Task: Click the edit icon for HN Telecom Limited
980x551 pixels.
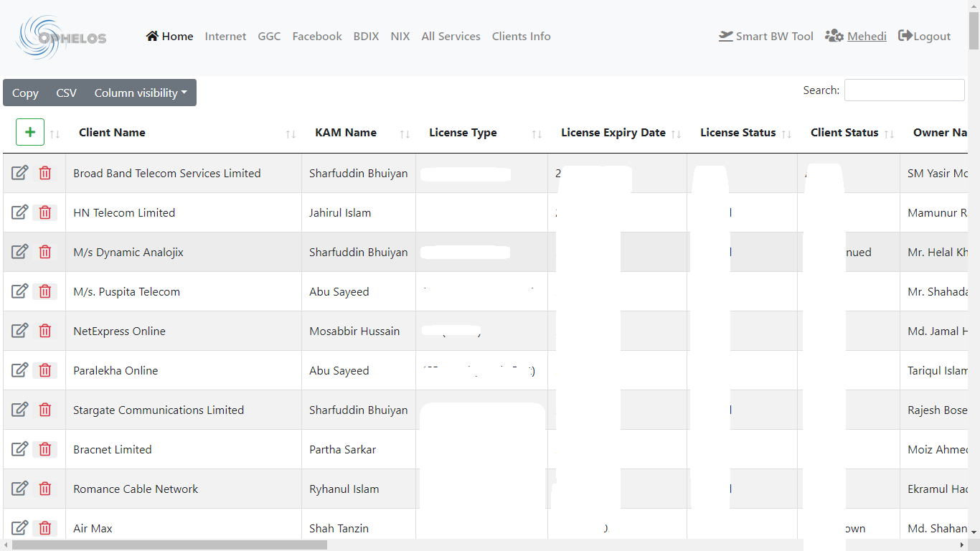Action: click(x=19, y=212)
